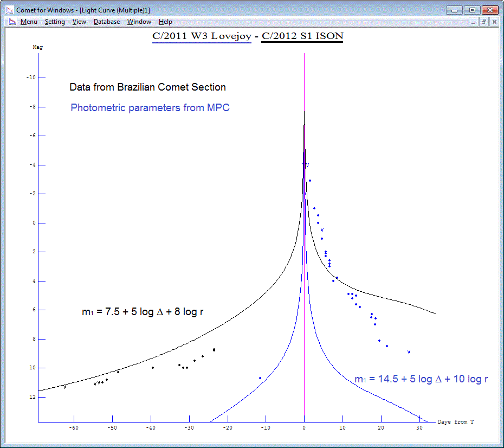Select the black formula starting with 7.5
504x448 pixels.
click(x=143, y=312)
